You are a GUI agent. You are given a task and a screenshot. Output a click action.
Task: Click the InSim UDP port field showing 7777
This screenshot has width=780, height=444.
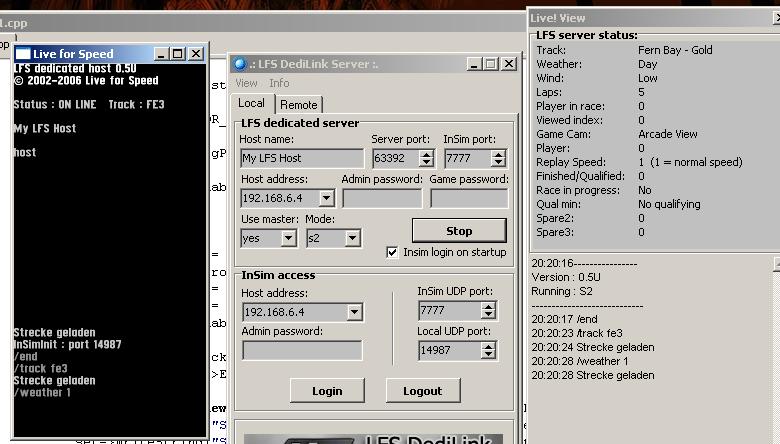pos(450,310)
